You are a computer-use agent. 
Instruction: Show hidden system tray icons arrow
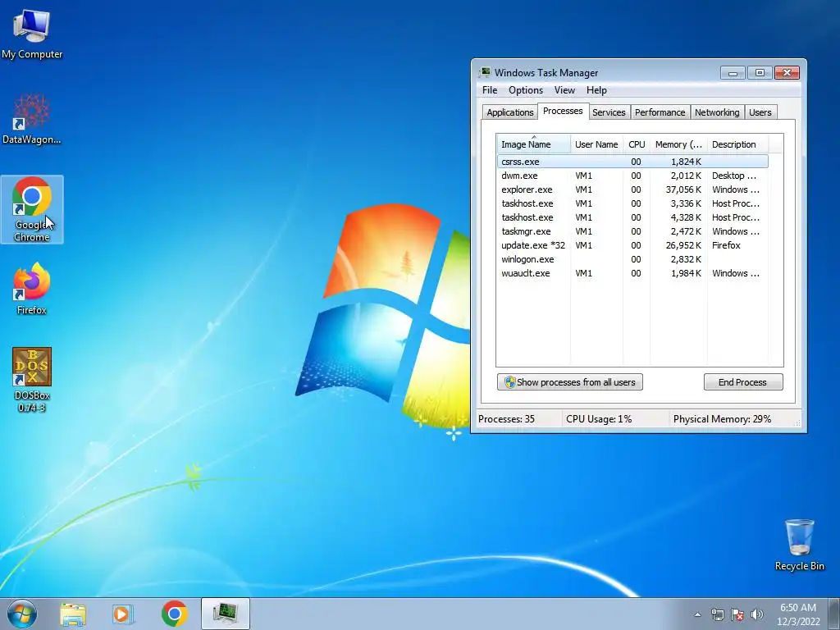(697, 614)
